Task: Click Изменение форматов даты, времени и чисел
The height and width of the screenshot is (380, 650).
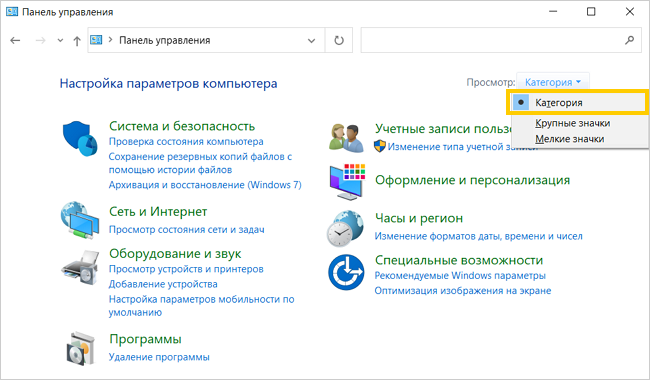Action: pyautogui.click(x=478, y=236)
